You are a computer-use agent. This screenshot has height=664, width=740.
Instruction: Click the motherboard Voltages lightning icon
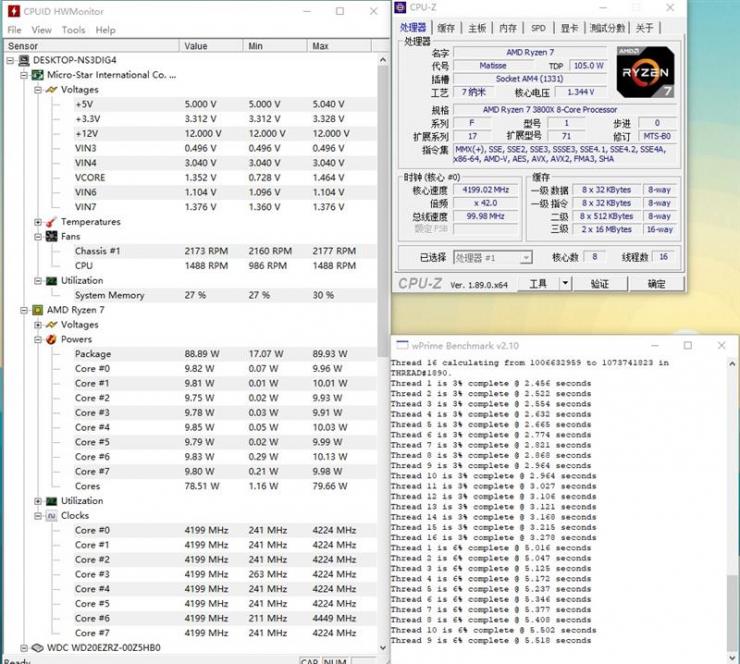(x=51, y=90)
